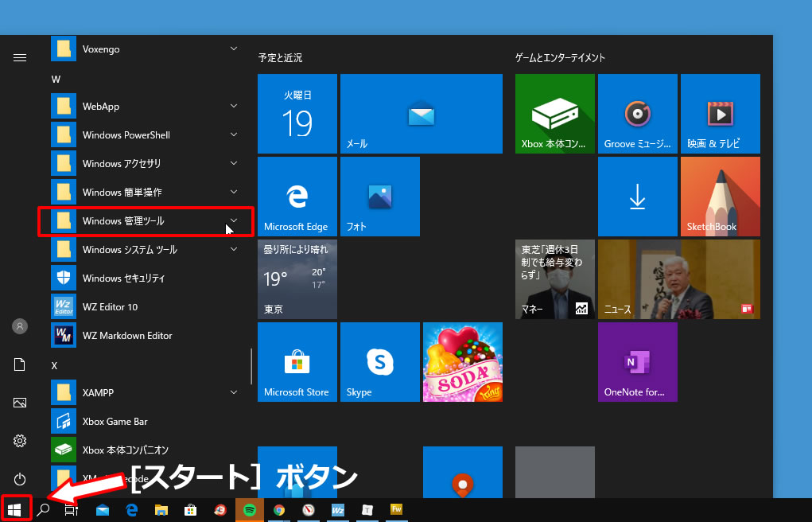Open the Microsoft Edge tile
The height and width of the screenshot is (522, 812).
pos(297,197)
